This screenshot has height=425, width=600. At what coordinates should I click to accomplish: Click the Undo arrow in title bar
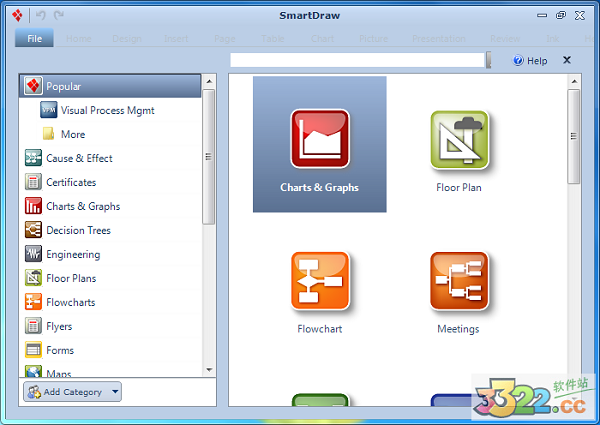pos(41,15)
